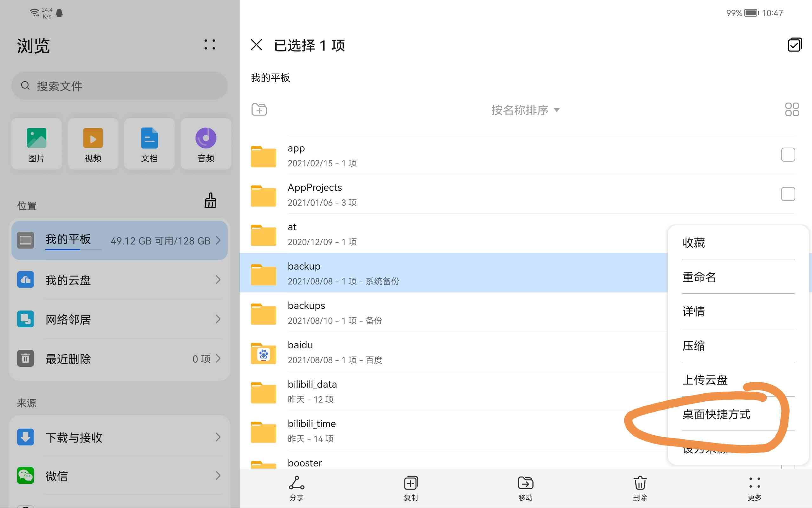Click the 下载与接收 download icon
The image size is (812, 508).
point(25,437)
